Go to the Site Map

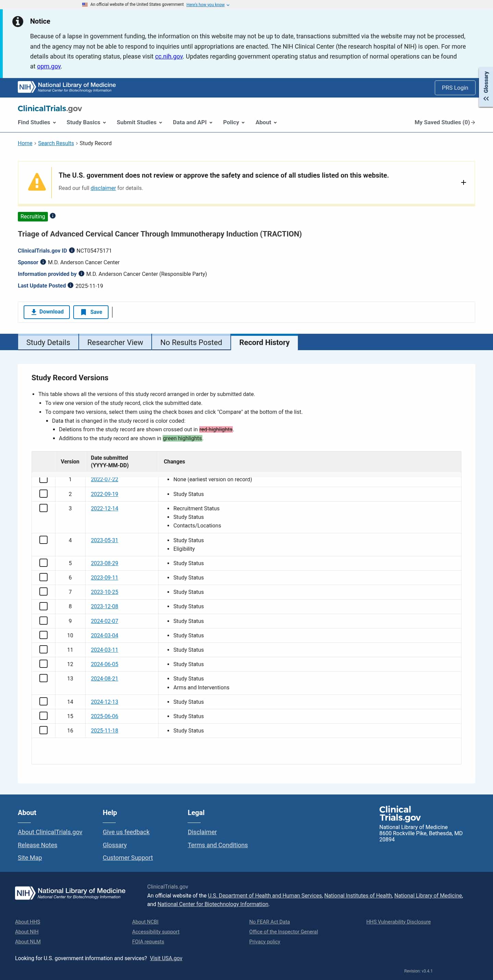[x=30, y=857]
